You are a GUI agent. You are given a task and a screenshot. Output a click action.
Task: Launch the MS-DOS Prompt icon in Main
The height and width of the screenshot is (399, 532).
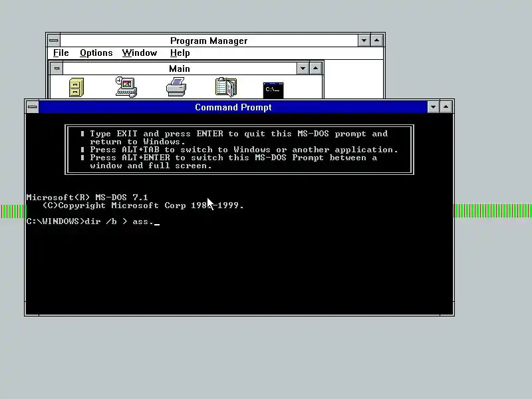point(273,90)
